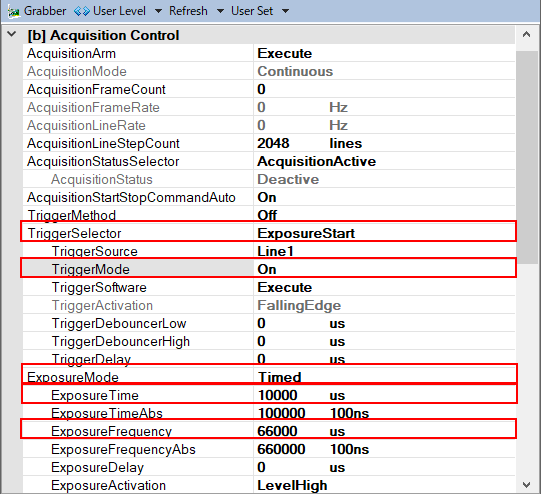Click the User Set toolbar item

click(252, 11)
